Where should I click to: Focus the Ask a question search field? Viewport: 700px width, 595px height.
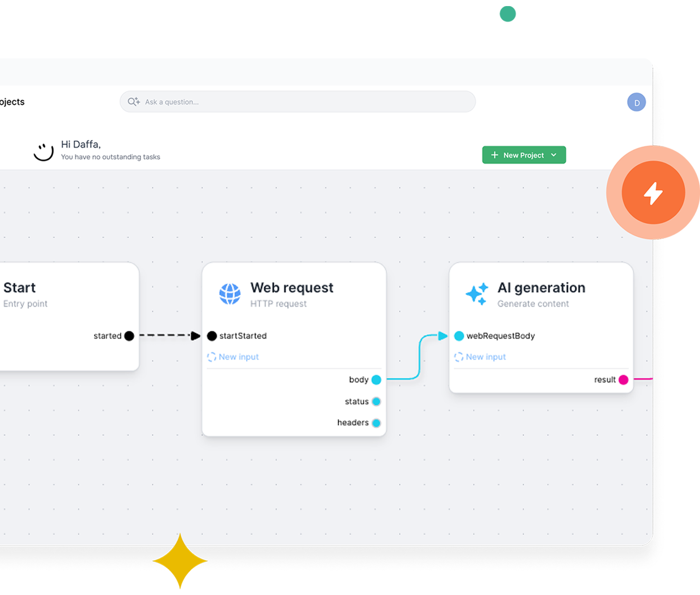[x=298, y=101]
